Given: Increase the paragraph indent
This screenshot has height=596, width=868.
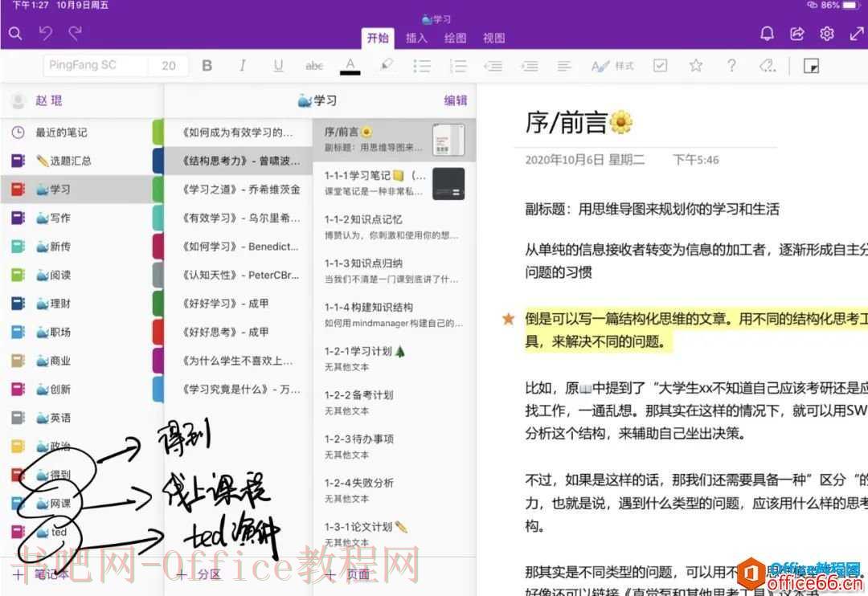Looking at the screenshot, I should point(529,66).
